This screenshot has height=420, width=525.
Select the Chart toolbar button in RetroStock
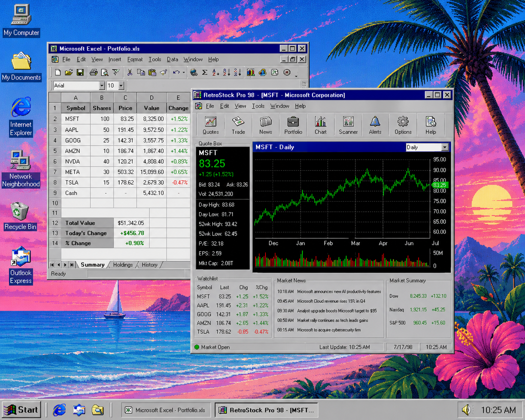(321, 125)
